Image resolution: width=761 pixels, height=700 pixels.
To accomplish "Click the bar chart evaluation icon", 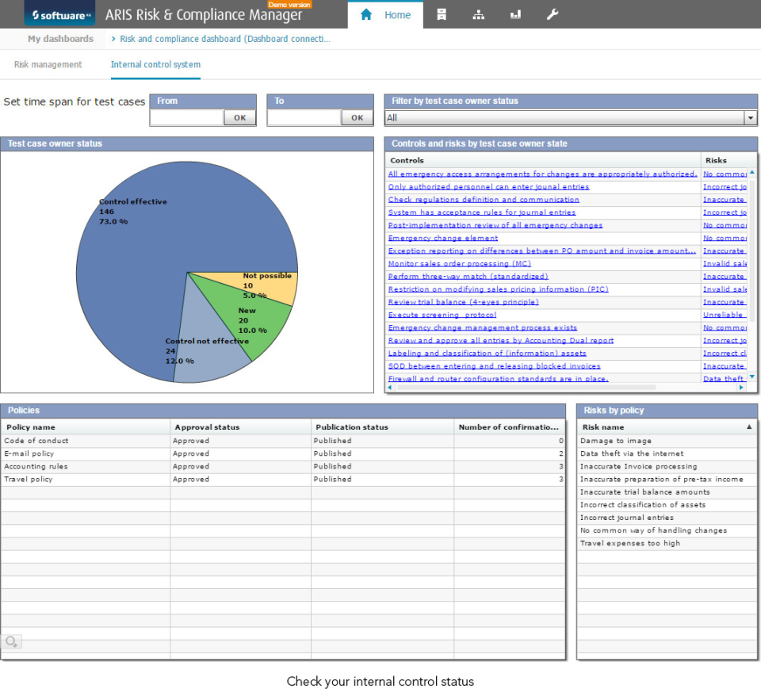I will [516, 14].
